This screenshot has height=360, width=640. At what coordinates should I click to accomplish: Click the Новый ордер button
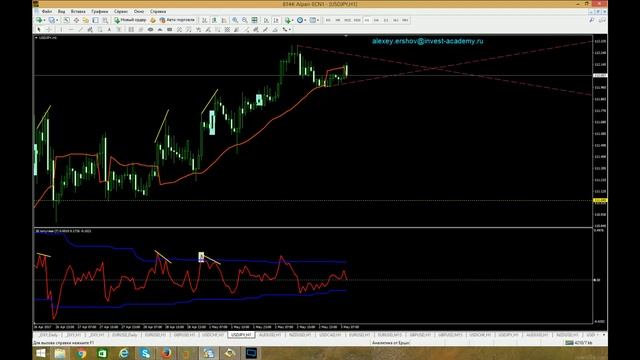coord(130,20)
